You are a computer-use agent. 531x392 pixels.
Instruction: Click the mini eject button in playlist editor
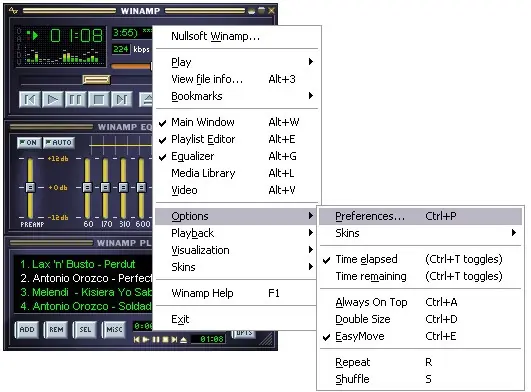(183, 339)
